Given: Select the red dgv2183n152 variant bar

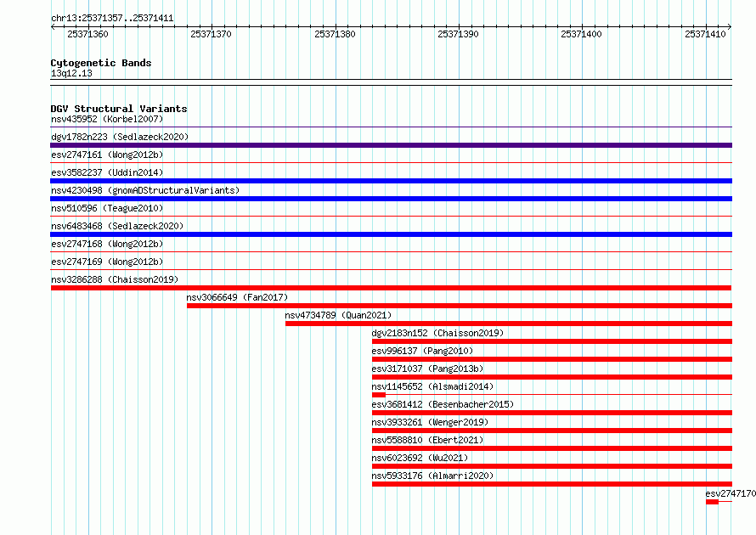Looking at the screenshot, I should click(x=552, y=341).
